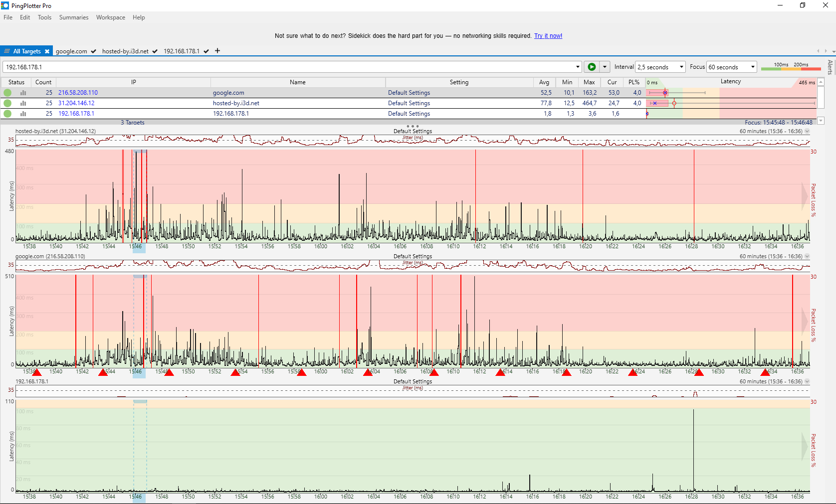836x504 pixels.
Task: Click the hosted-by.i3d.net latency bar in the Latency column
Action: pos(658,103)
